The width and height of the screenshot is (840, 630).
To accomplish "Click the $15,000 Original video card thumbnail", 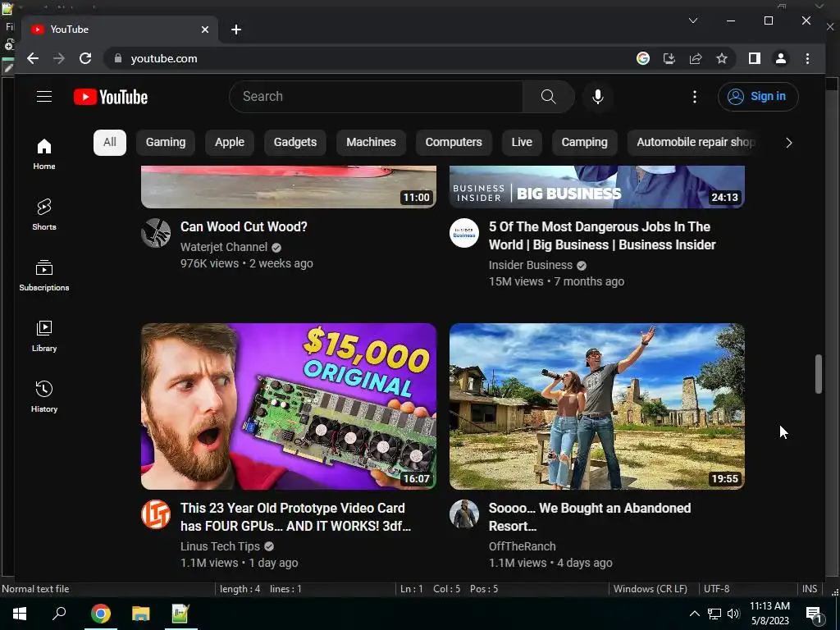I will click(289, 406).
